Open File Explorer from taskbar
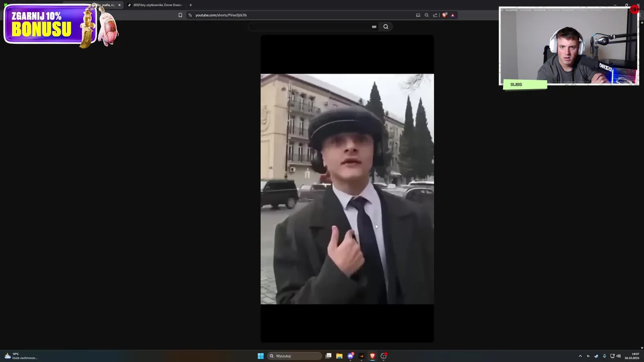The width and height of the screenshot is (644, 362). coord(340,356)
